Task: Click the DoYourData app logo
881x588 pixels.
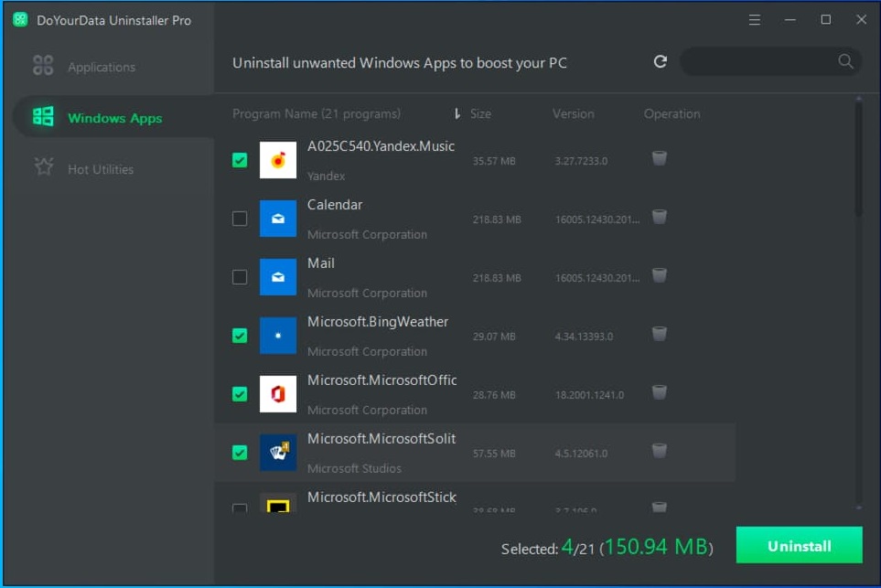Action: point(21,19)
